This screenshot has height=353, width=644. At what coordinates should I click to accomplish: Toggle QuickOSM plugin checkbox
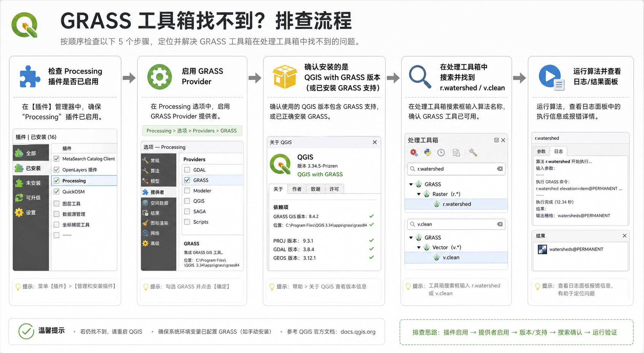[x=56, y=192]
